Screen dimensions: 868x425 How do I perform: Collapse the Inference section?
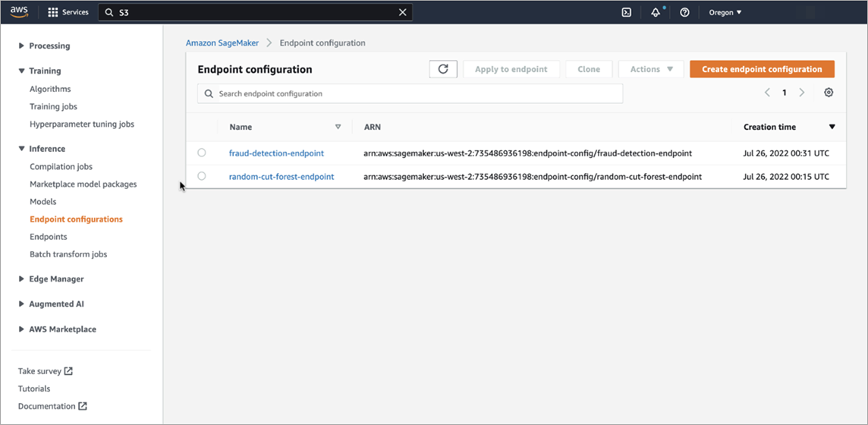(x=42, y=149)
